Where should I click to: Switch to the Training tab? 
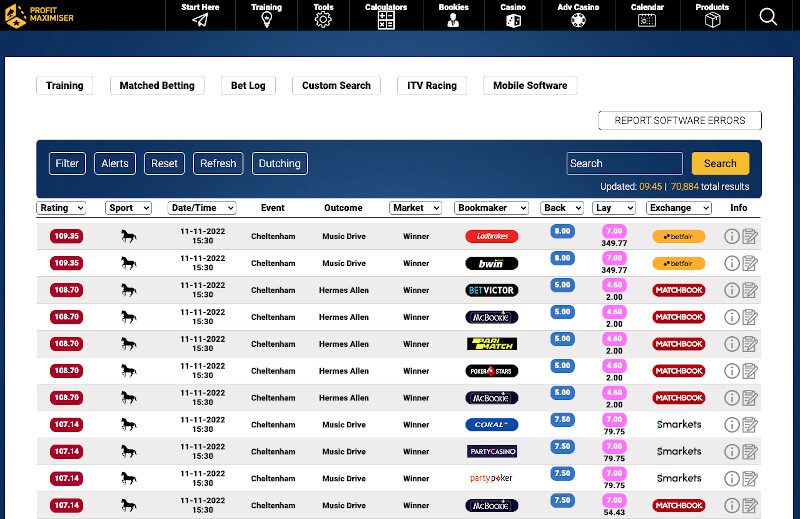64,85
